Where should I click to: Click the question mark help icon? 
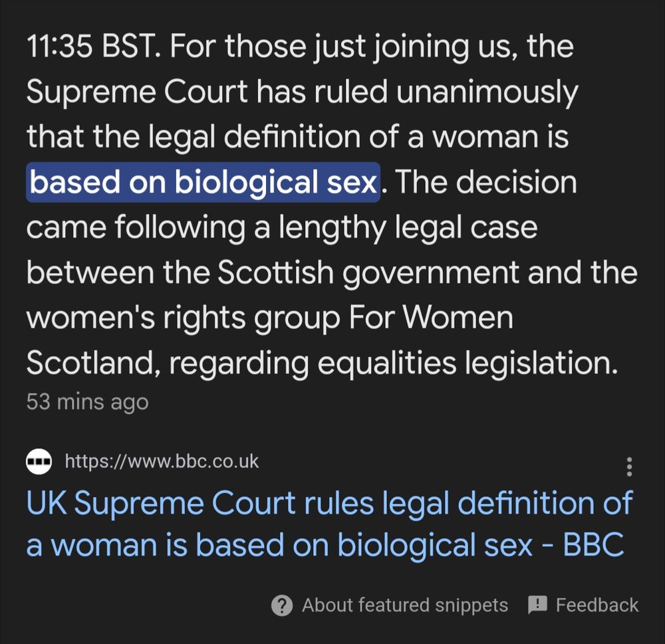point(283,605)
